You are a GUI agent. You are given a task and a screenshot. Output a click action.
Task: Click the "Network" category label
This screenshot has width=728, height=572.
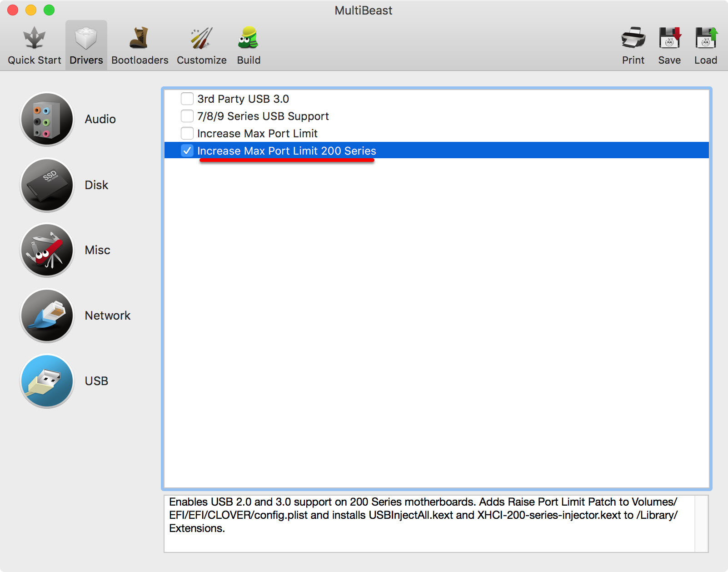[x=107, y=316]
